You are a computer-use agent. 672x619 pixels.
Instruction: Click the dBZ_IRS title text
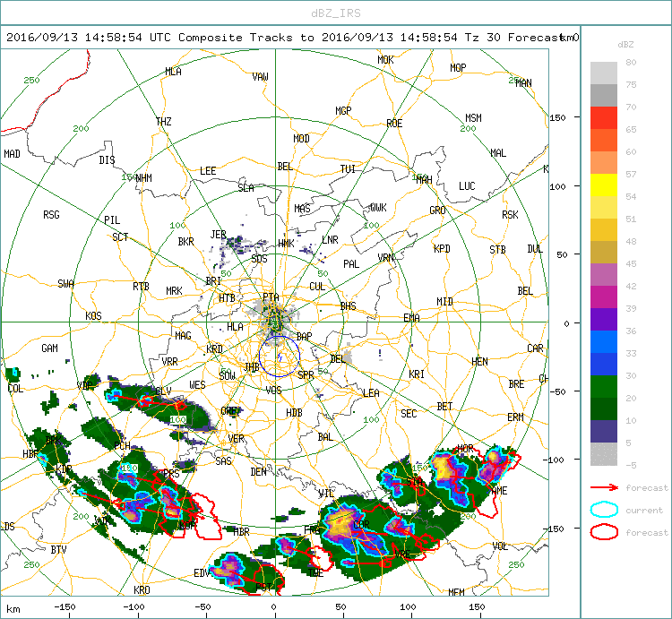click(336, 13)
